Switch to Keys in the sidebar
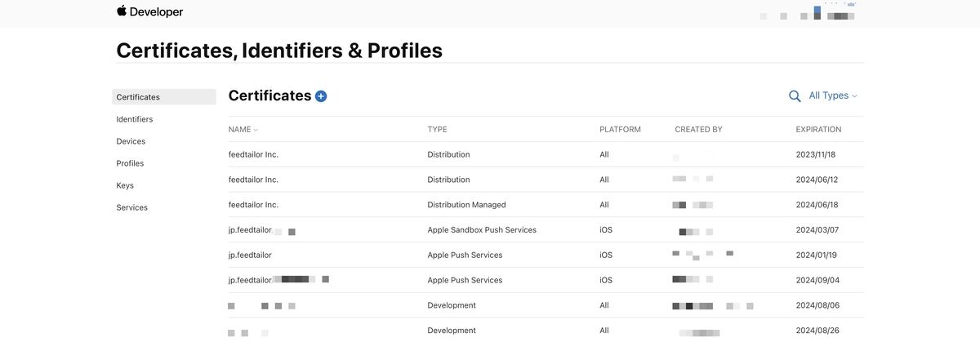The height and width of the screenshot is (342, 980). pos(125,185)
